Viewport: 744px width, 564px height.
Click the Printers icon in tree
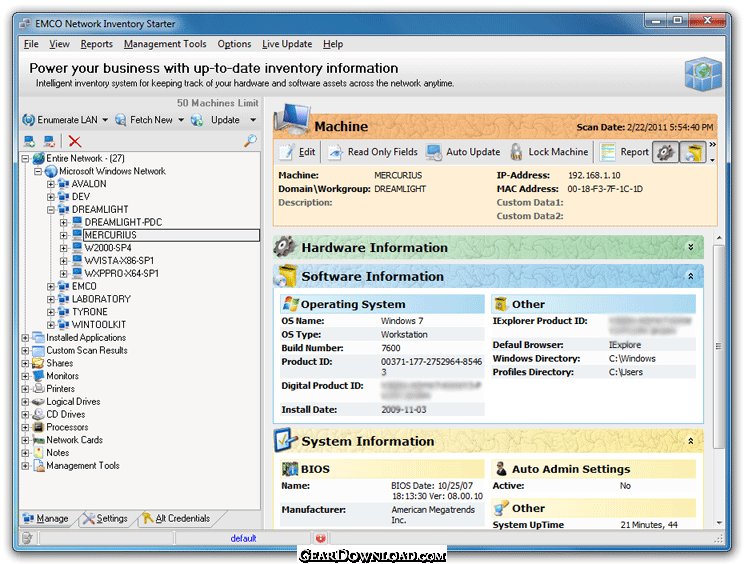[38, 388]
